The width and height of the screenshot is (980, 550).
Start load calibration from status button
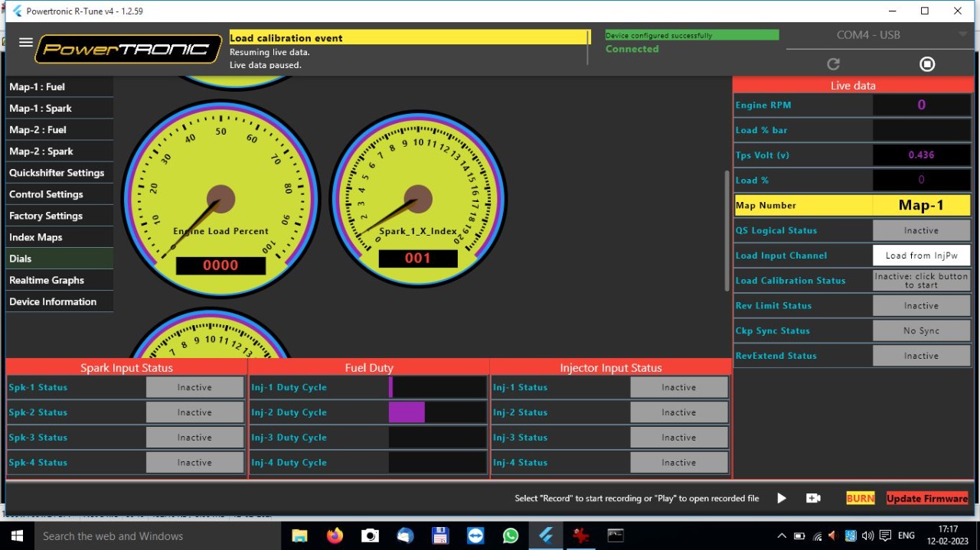click(x=921, y=281)
